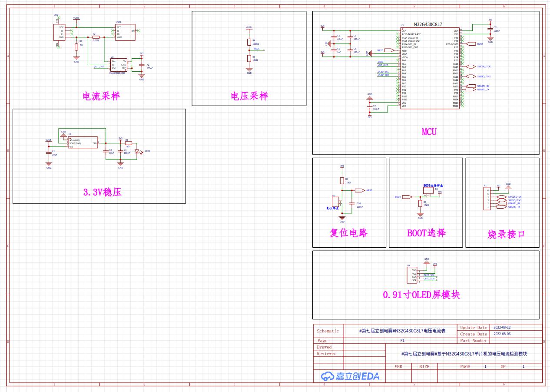Click the INA199B1DCKR current sense chip
This screenshot has width=550, height=392.
point(118,65)
